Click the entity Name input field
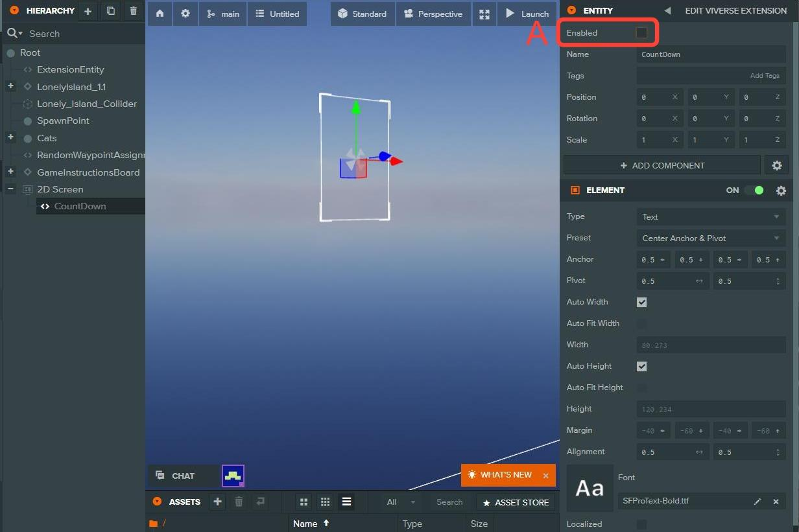799x532 pixels. click(711, 54)
